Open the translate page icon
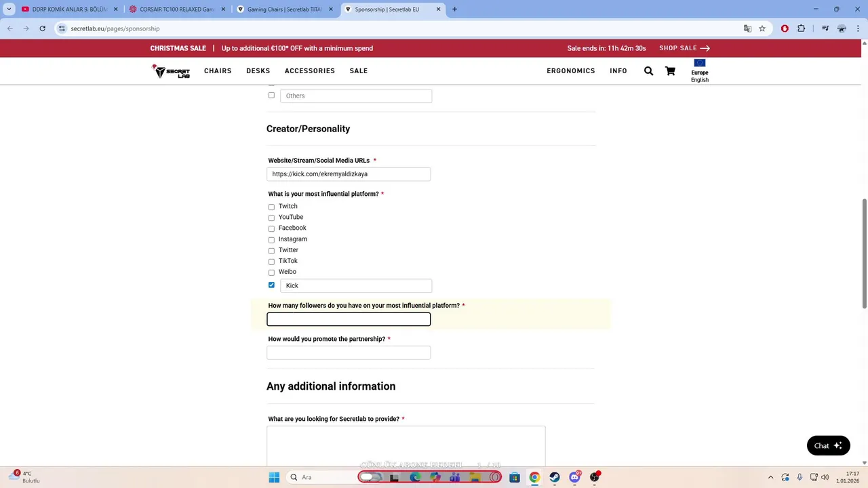This screenshot has width=868, height=488. (x=747, y=28)
